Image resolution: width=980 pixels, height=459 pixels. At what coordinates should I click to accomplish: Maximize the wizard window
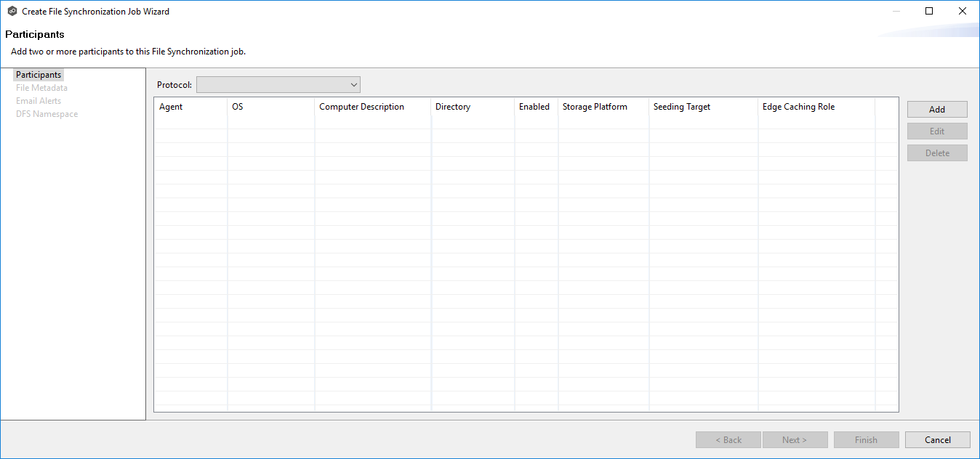tap(928, 11)
